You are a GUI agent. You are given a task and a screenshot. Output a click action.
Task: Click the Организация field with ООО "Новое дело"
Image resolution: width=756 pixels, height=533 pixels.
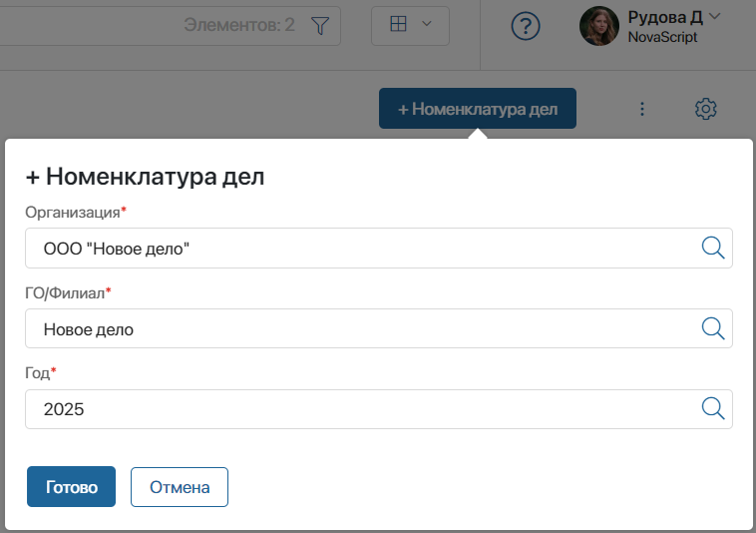tap(359, 249)
